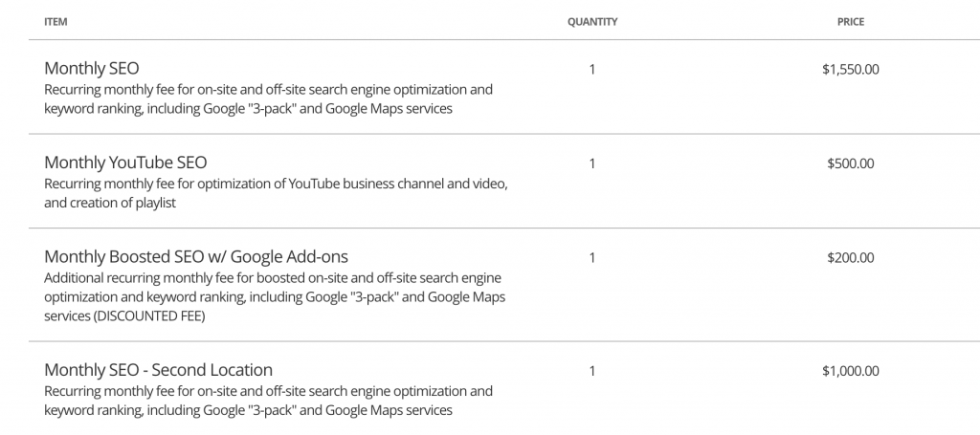Click the $200.00 price value
Viewport: 980px width, 435px height.
(850, 258)
